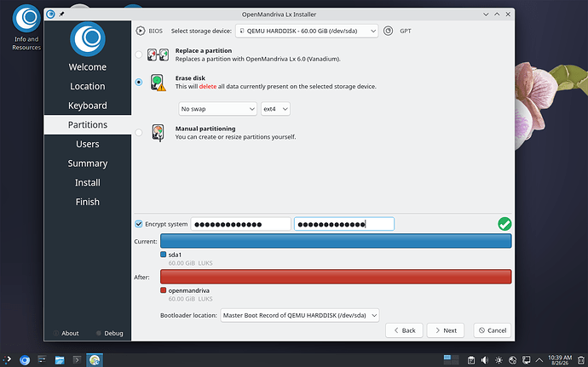Switch to the installer taskbar entry

click(x=95, y=360)
